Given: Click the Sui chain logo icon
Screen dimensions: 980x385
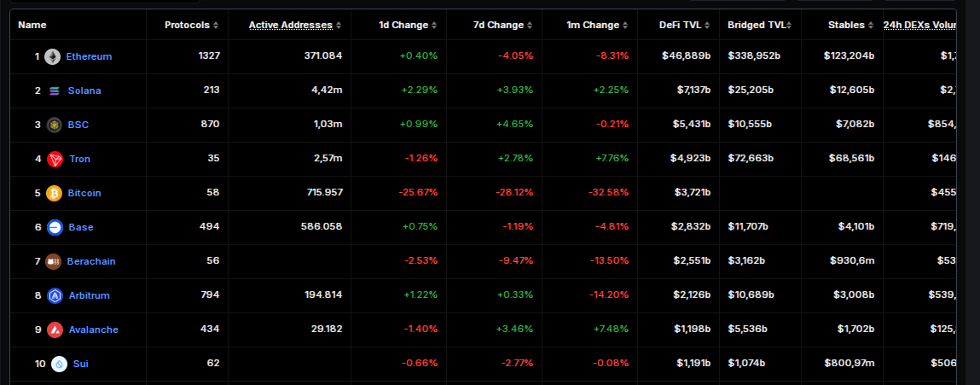Looking at the screenshot, I should [59, 364].
